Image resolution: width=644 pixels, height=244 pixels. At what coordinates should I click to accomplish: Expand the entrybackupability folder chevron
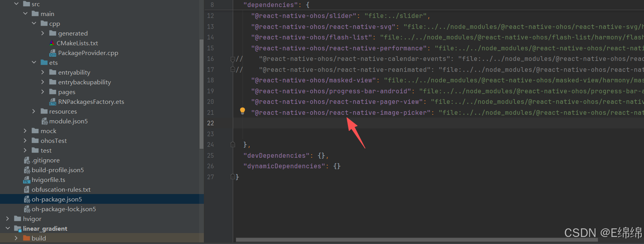pos(43,82)
